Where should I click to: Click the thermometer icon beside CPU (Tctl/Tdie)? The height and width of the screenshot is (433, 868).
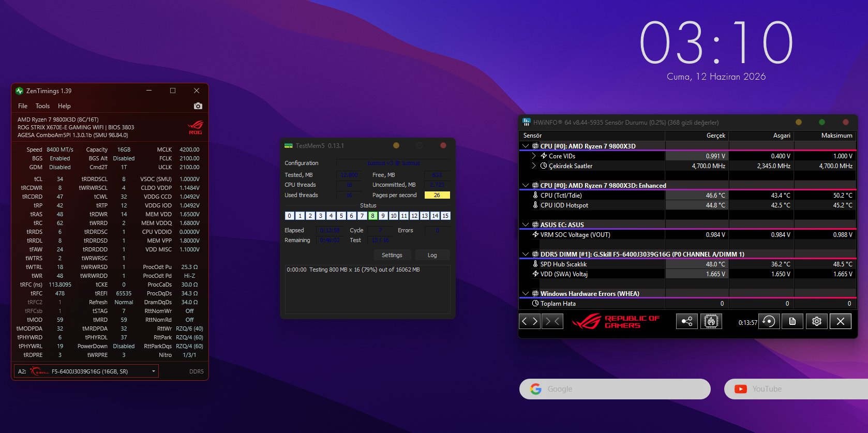pyautogui.click(x=535, y=195)
